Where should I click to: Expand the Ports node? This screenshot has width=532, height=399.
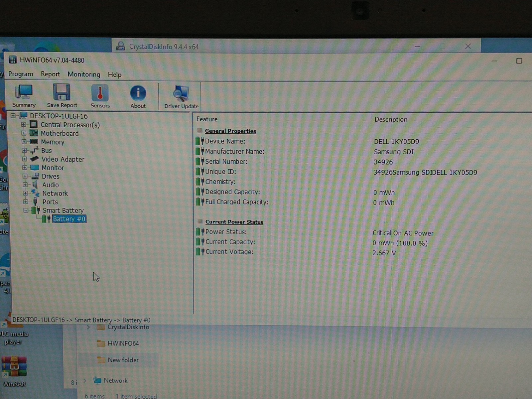coord(26,201)
